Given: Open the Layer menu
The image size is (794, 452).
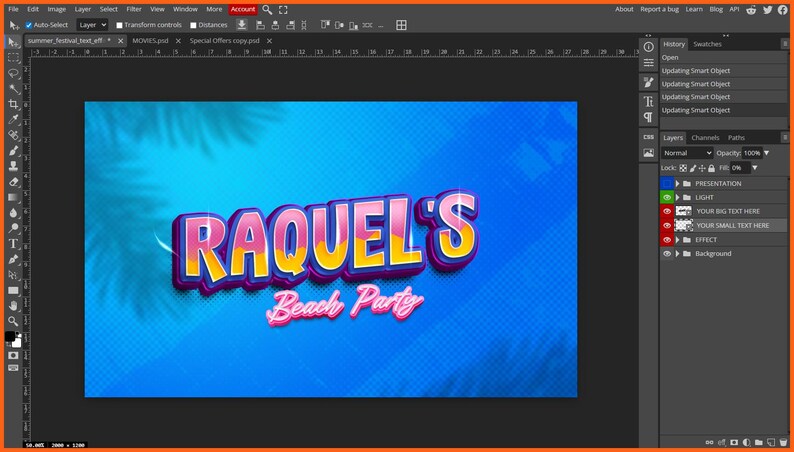Looking at the screenshot, I should pyautogui.click(x=83, y=9).
